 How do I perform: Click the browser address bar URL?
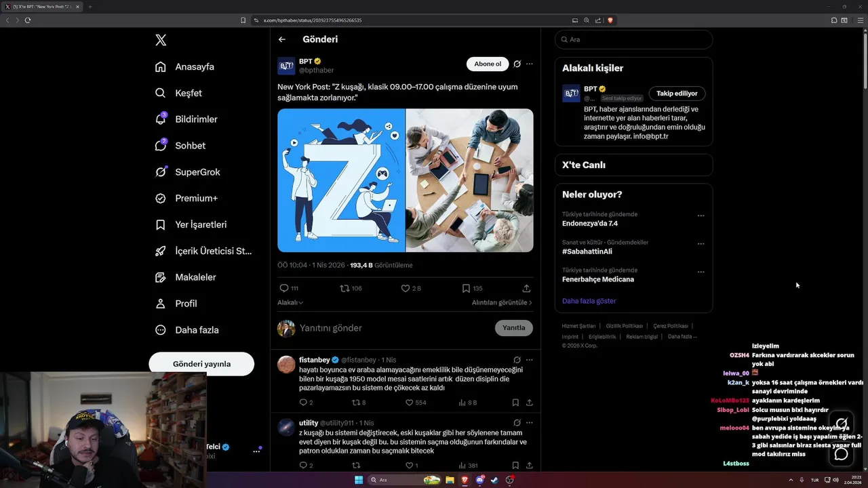(313, 20)
